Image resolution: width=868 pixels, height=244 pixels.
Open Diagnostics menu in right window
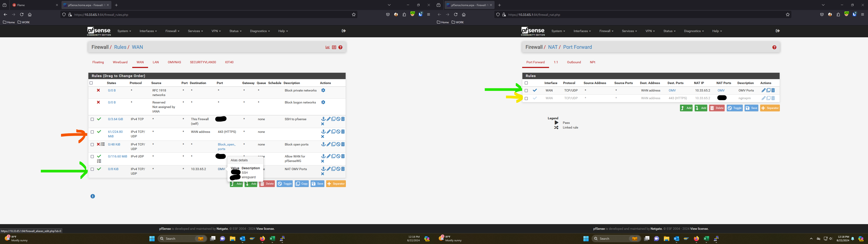[694, 31]
